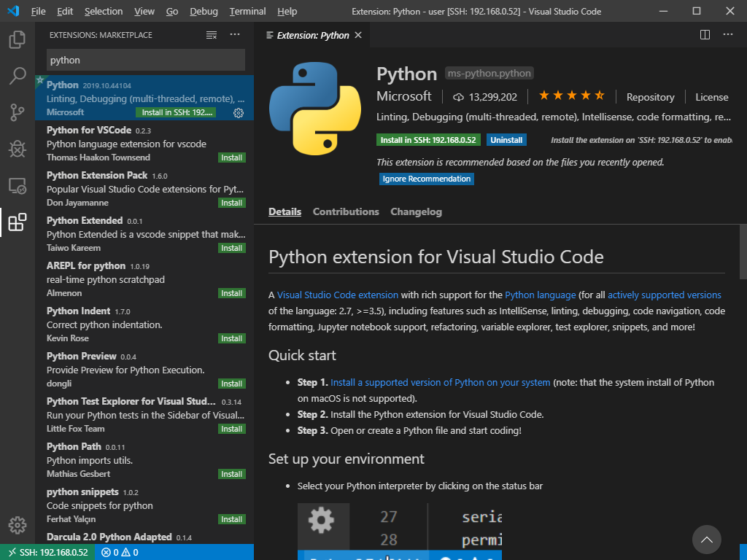Install Python Preview extension
Screen dimensions: 747x560
click(x=231, y=384)
